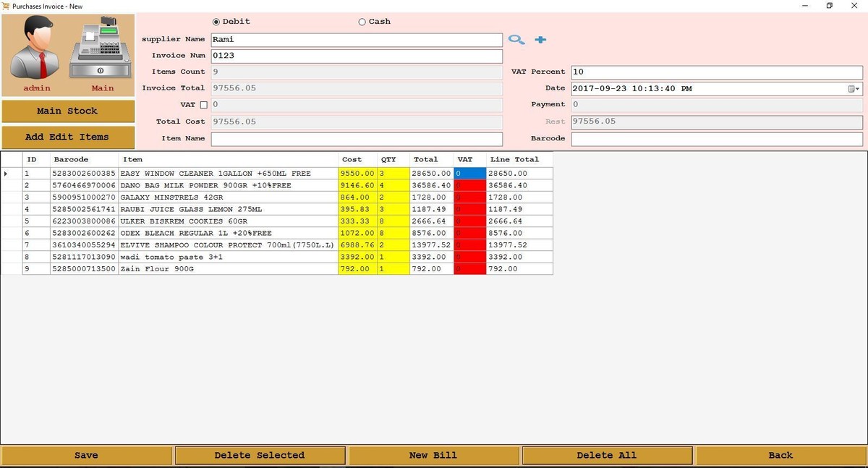868x468 pixels.
Task: Click the admin user avatar icon
Action: tap(37, 49)
